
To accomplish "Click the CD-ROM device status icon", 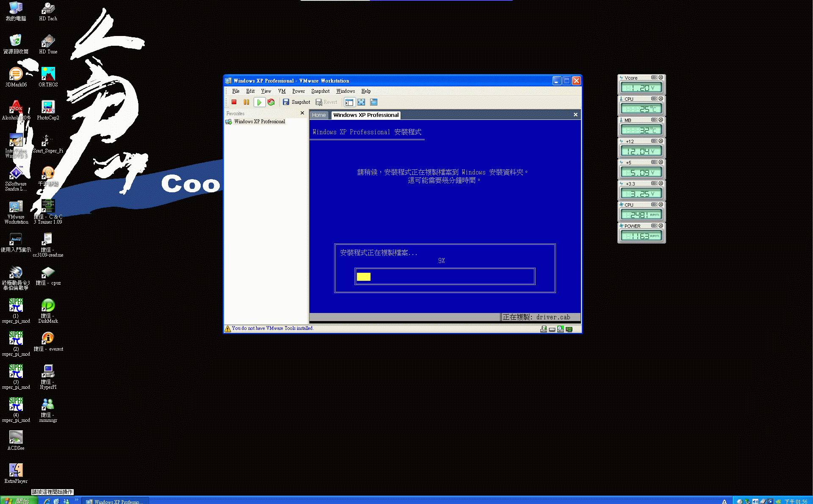I will (561, 329).
